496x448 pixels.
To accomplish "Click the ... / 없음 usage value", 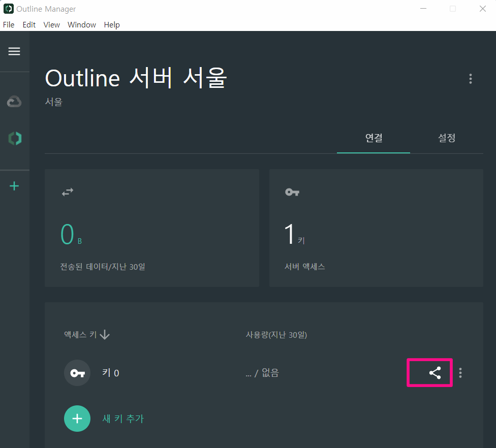I will pyautogui.click(x=262, y=373).
